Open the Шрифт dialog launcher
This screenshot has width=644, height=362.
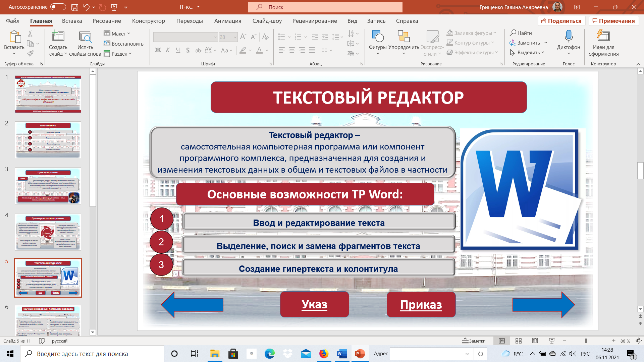tap(270, 64)
